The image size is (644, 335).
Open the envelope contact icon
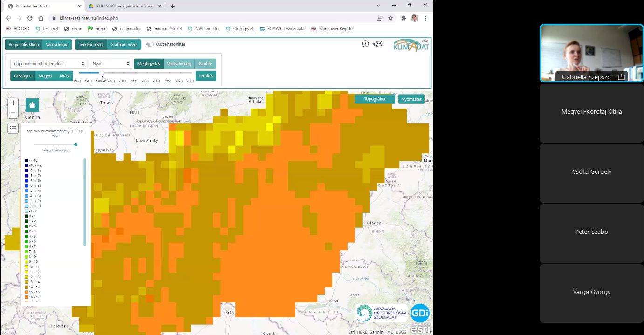click(378, 44)
